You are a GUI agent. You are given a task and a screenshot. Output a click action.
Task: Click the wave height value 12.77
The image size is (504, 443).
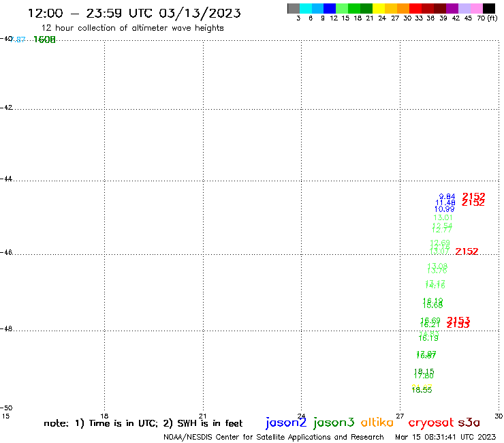442,230
